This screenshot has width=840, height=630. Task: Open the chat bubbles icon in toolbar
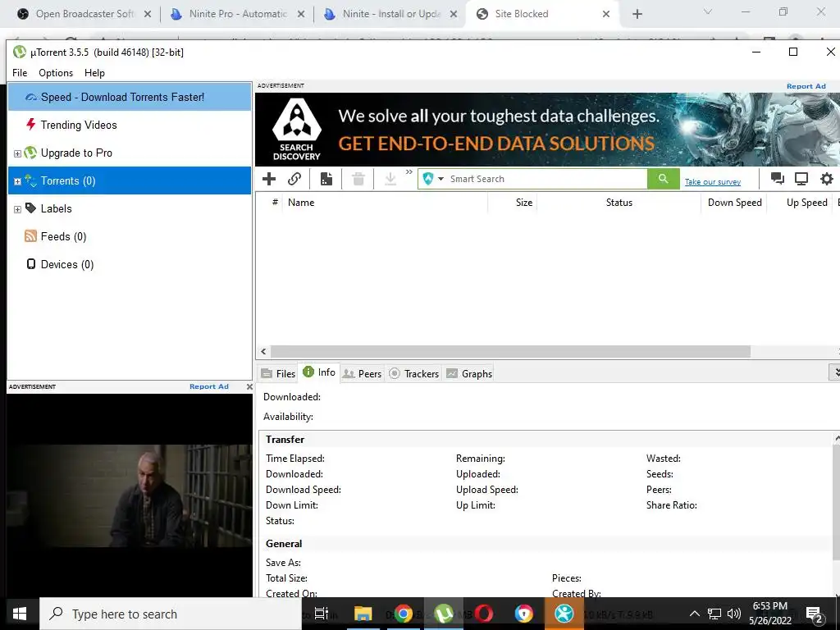point(778,179)
